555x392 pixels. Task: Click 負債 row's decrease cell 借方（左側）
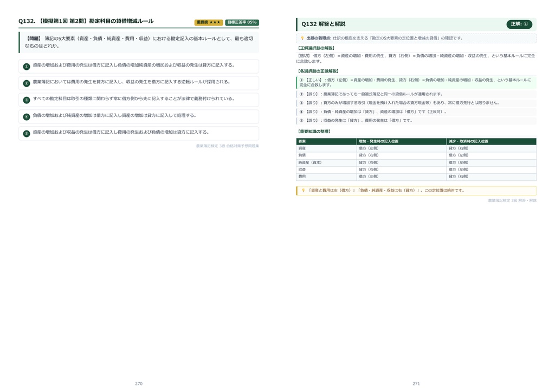coord(491,155)
